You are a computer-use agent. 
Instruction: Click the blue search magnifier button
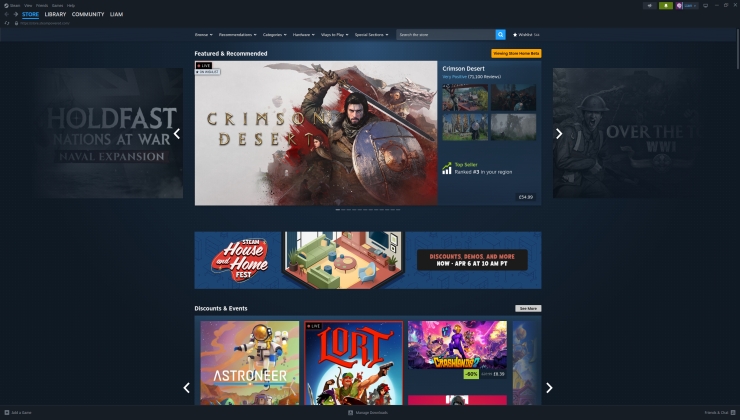[x=500, y=34]
